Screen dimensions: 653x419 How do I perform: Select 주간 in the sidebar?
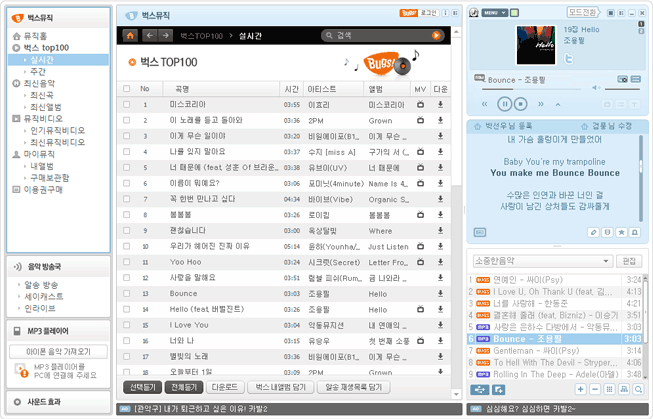[x=38, y=72]
